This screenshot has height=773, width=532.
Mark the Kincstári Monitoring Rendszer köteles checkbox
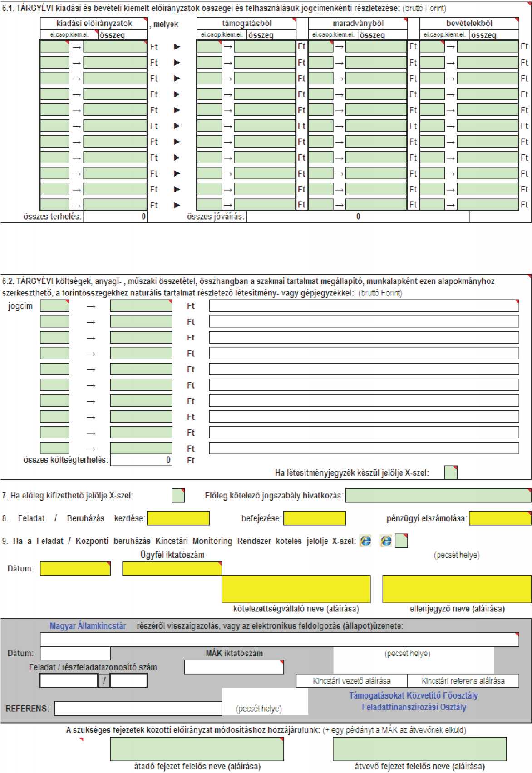[401, 541]
